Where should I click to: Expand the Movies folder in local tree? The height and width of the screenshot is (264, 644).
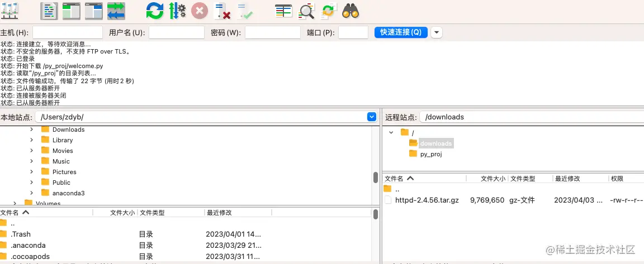(32, 151)
